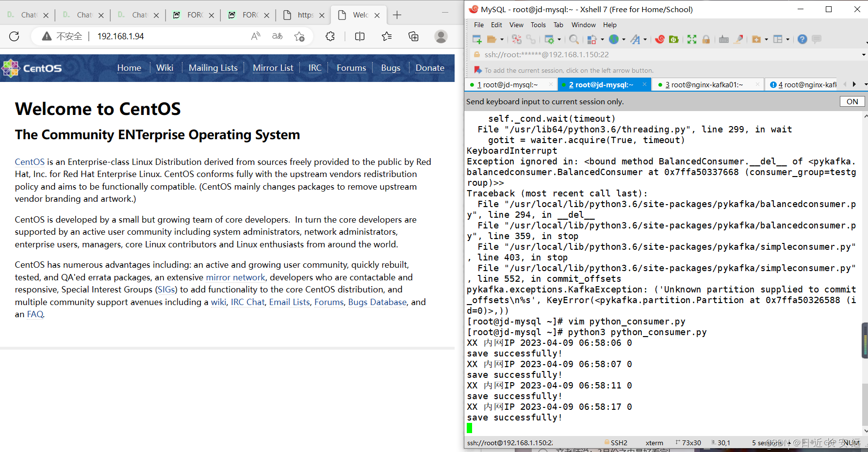Click the Mailing Lists link on CentOS navbar
Screen dimensions: 868x452
pyautogui.click(x=213, y=68)
